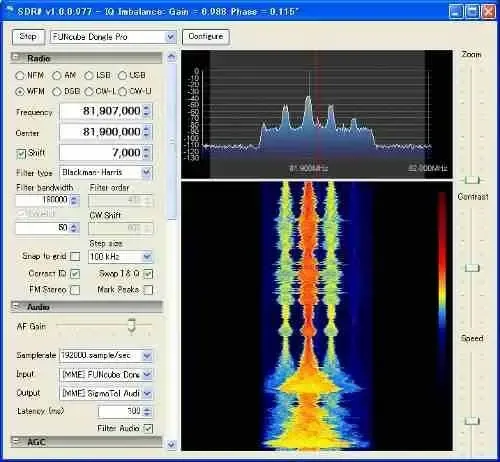Select CW-L demodulation mode
The image size is (500, 462).
[x=88, y=91]
